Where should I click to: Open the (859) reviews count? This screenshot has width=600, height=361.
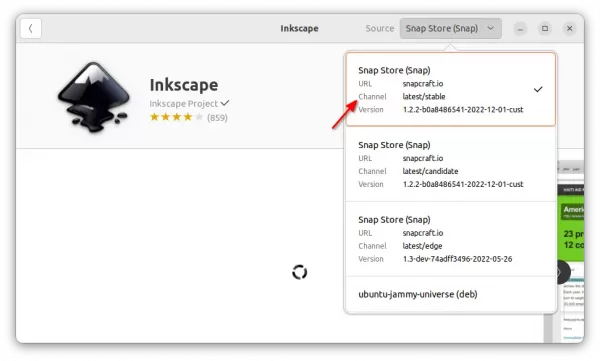pos(217,118)
